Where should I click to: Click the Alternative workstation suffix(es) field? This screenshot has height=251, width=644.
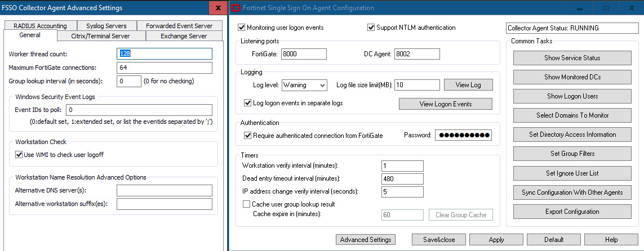pyautogui.click(x=165, y=204)
